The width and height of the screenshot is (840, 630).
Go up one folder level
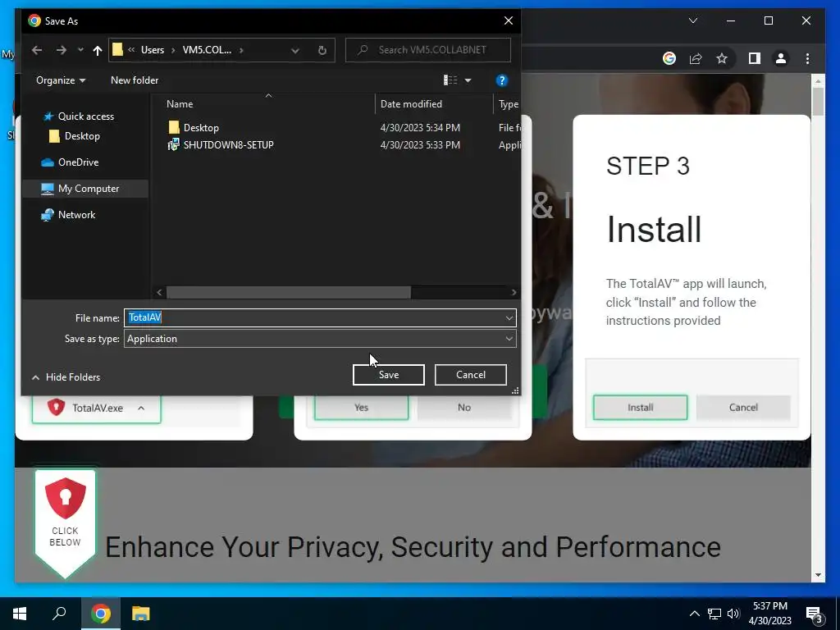point(97,50)
